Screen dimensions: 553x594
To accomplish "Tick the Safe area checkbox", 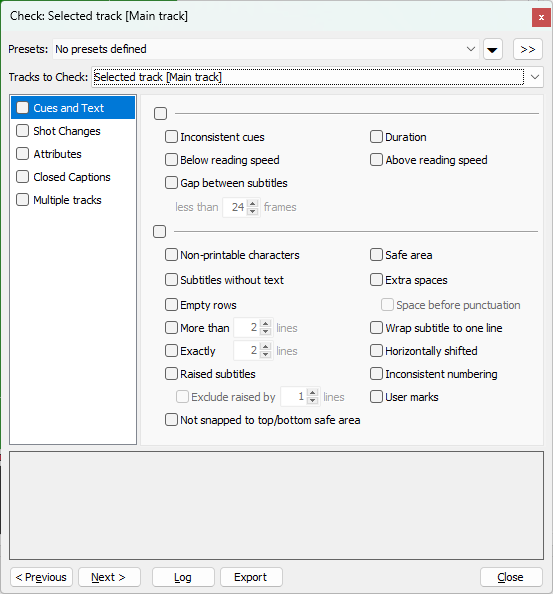I will tap(401, 255).
